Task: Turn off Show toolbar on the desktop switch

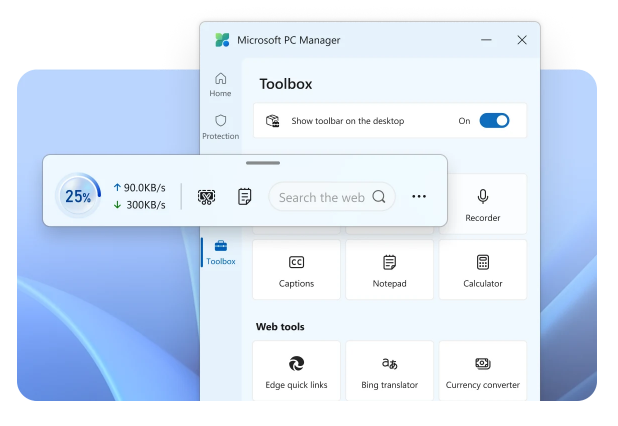Action: pos(494,121)
